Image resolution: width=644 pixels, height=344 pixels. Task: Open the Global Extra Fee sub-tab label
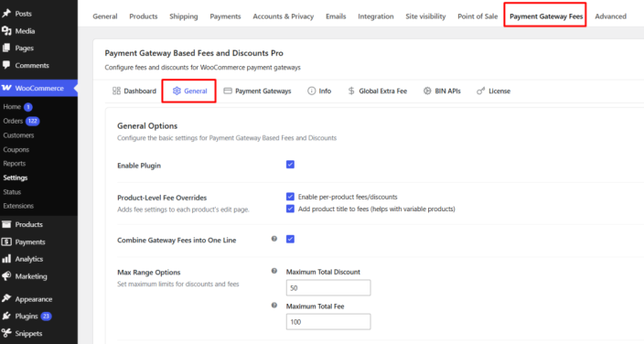(x=382, y=91)
